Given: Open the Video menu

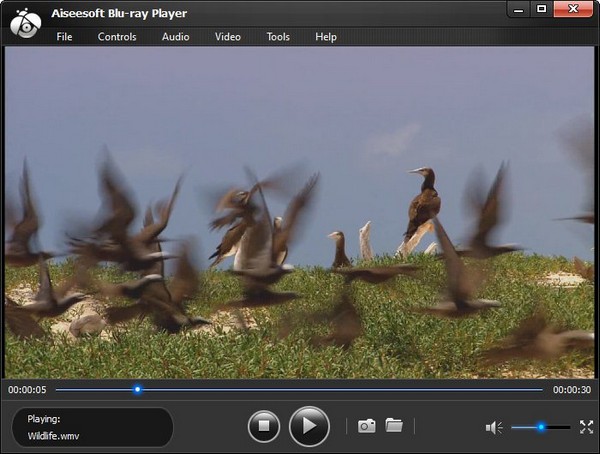Looking at the screenshot, I should [228, 37].
